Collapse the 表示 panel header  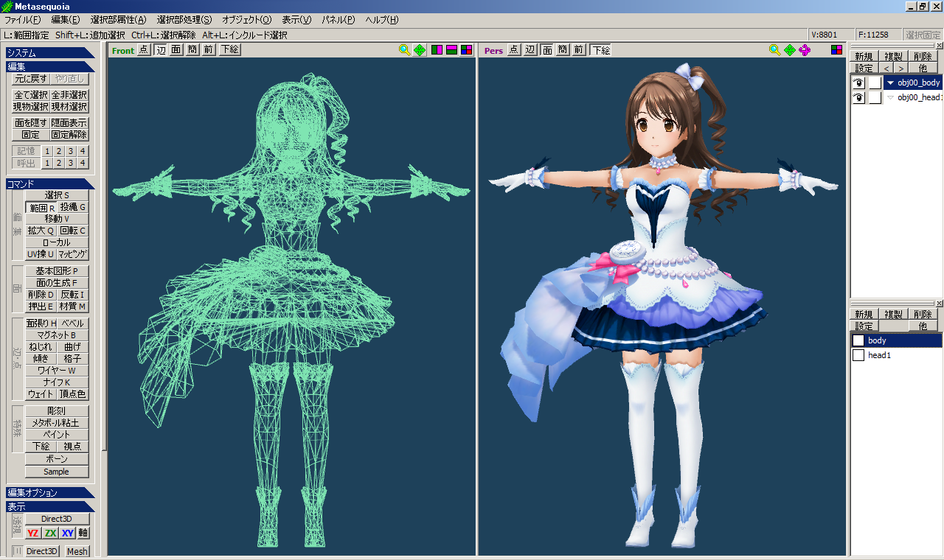[50, 507]
